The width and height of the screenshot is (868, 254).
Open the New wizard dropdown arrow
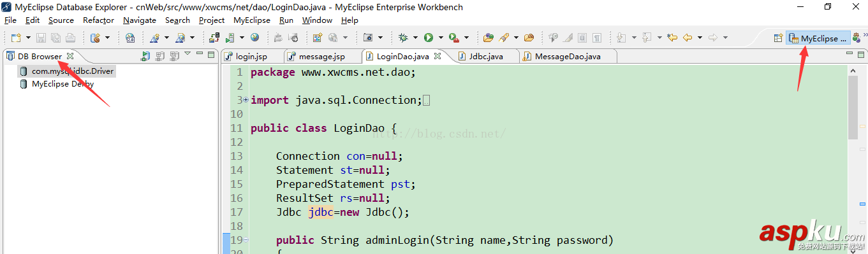point(28,38)
